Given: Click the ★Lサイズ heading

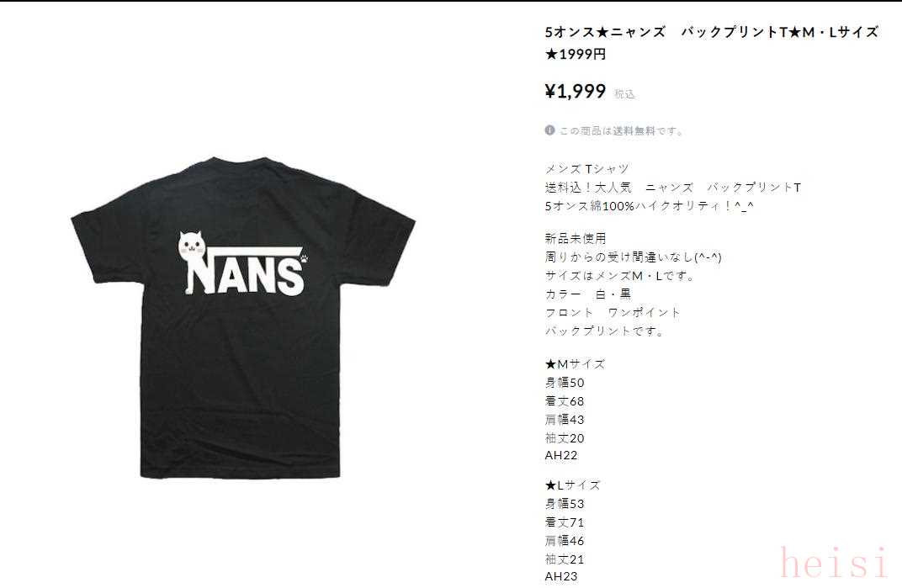Looking at the screenshot, I should point(572,485).
